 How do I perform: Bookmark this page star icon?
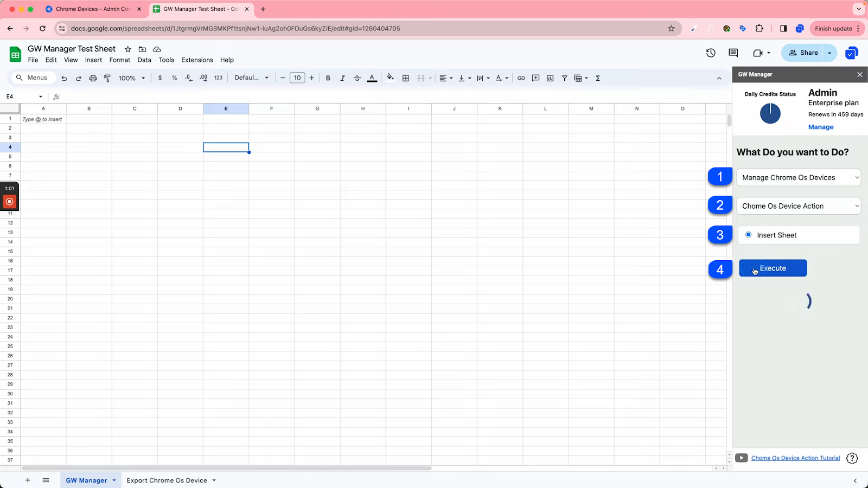tap(671, 29)
